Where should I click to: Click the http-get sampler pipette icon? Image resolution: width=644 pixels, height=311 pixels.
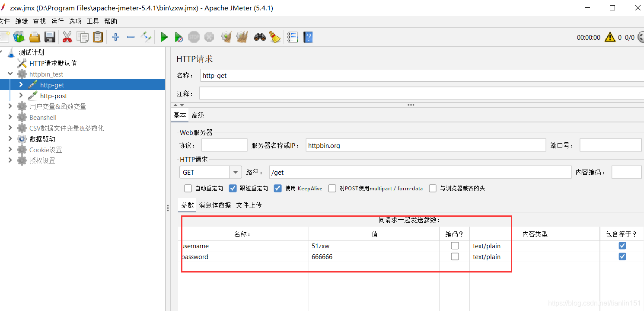tap(33, 85)
